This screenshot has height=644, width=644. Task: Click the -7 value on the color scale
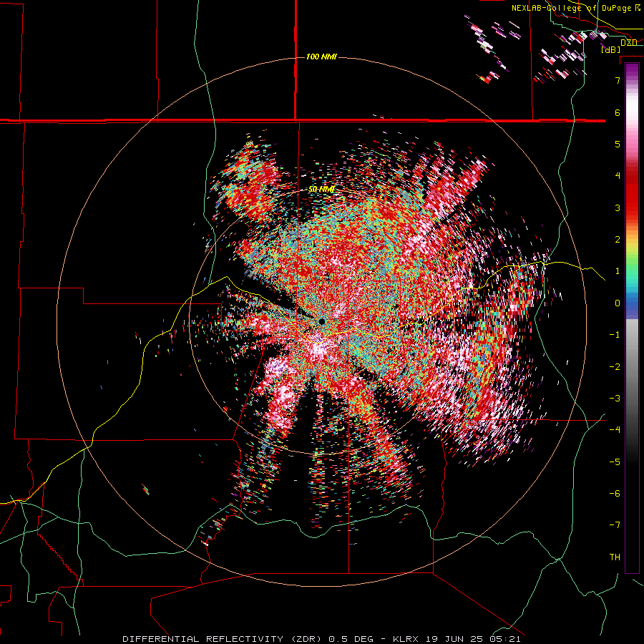coord(615,525)
